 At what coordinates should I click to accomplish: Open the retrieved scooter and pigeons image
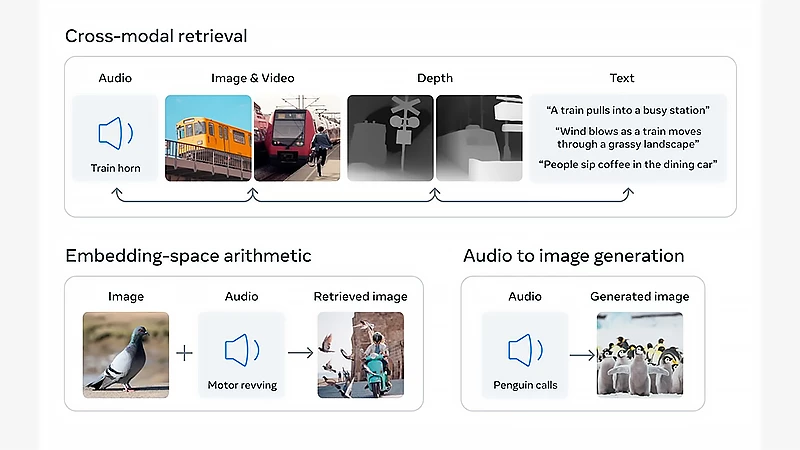pyautogui.click(x=361, y=355)
